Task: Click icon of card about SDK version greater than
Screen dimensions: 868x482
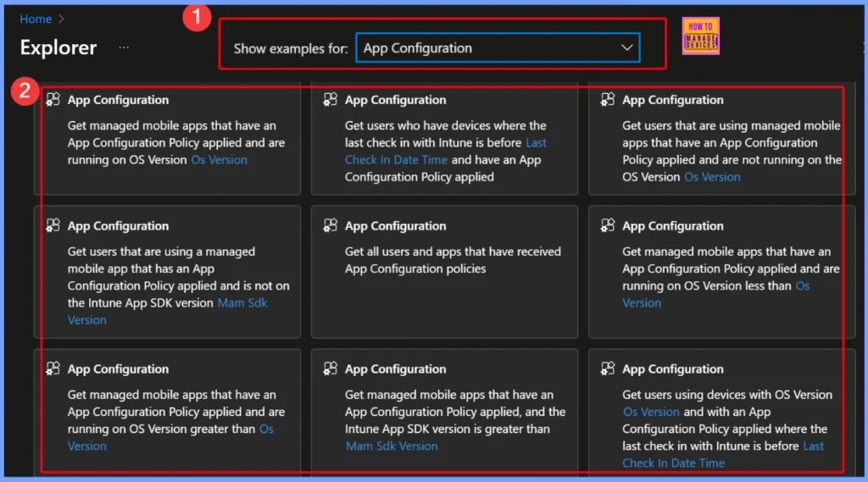Action: coord(331,368)
